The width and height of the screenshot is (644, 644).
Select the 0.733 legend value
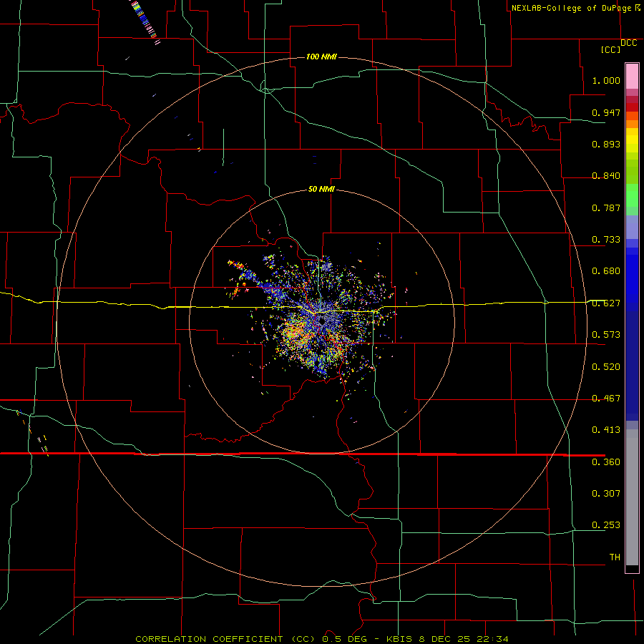tap(606, 240)
